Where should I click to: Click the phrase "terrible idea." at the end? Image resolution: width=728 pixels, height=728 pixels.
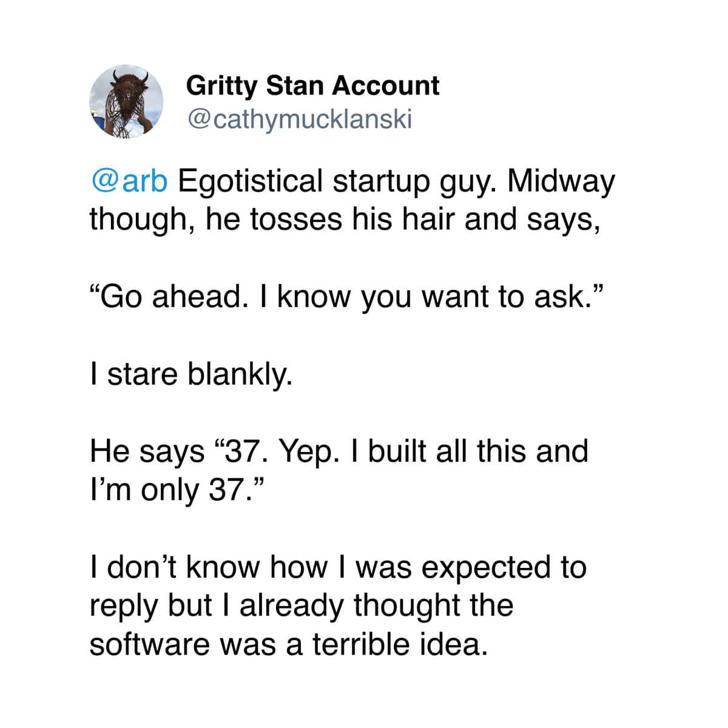click(400, 644)
